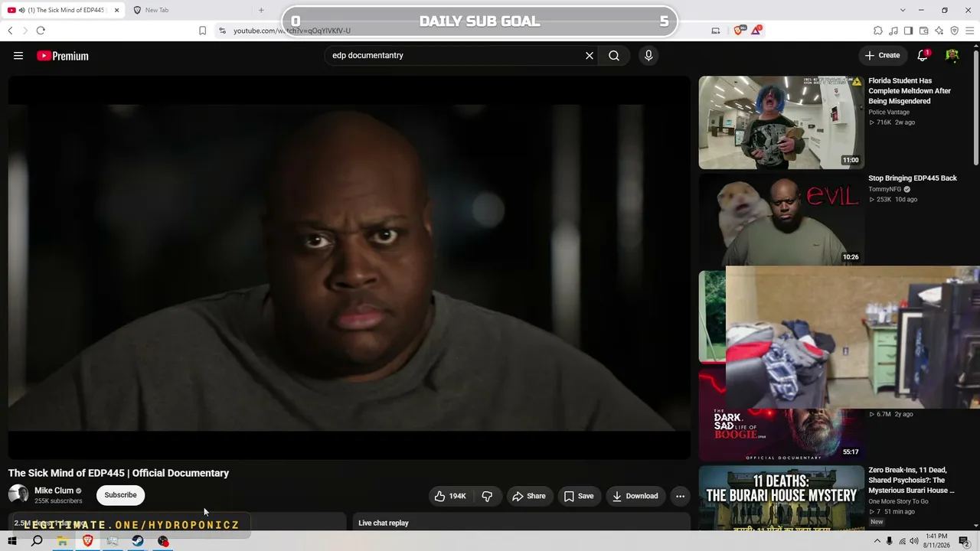The height and width of the screenshot is (551, 980).
Task: Open the Create menu
Action: coord(883,55)
